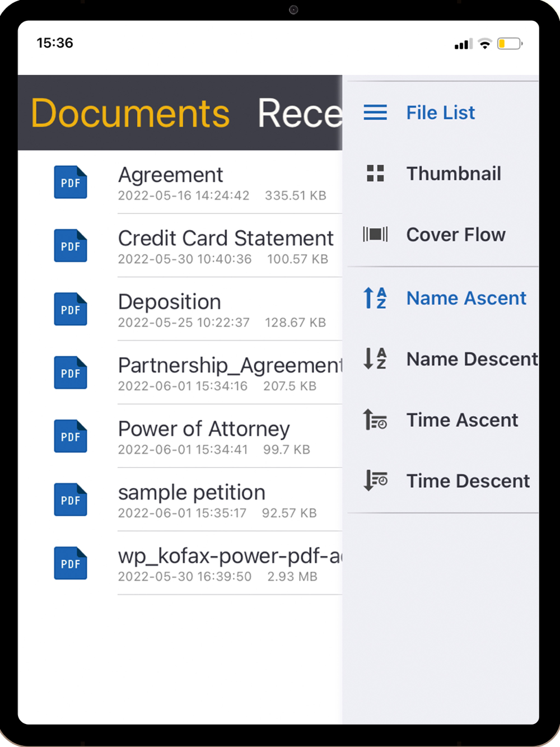Image resolution: width=560 pixels, height=747 pixels.
Task: Click the Name Descent sort arrow icon
Action: pyautogui.click(x=375, y=358)
